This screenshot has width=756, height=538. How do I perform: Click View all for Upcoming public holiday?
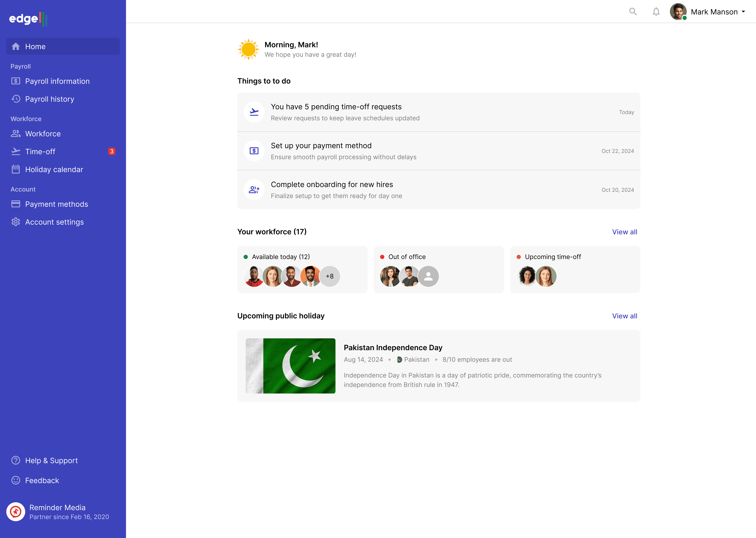coord(624,316)
